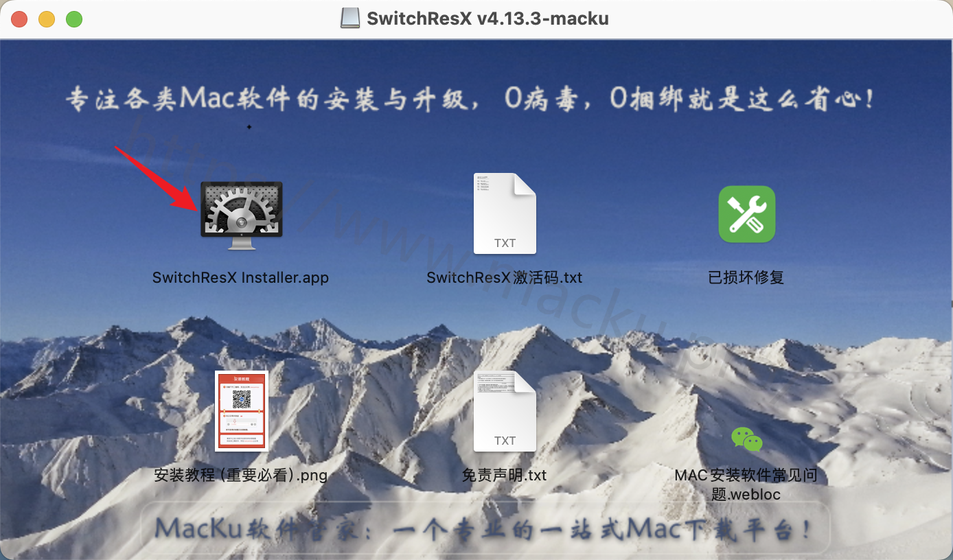Image resolution: width=953 pixels, height=560 pixels.
Task: Click the disk icon in title bar
Action: click(x=350, y=18)
